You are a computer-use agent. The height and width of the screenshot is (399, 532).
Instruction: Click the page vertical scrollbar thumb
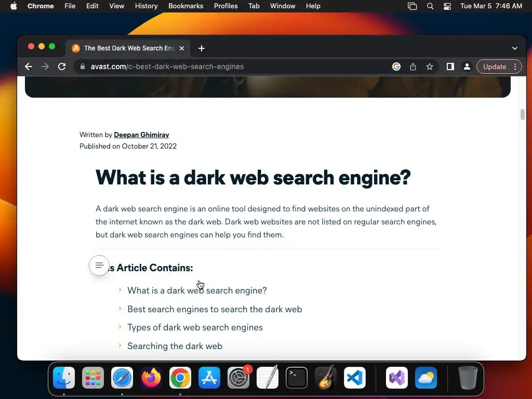[523, 115]
